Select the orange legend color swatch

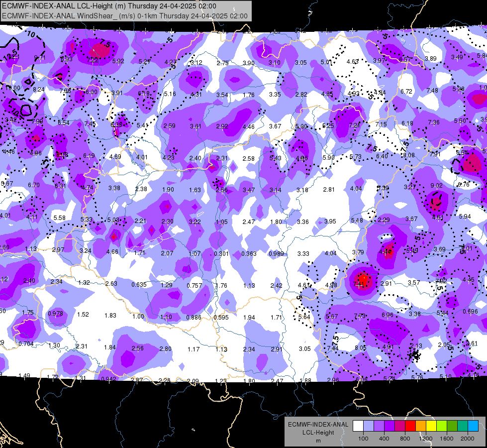(x=420, y=426)
